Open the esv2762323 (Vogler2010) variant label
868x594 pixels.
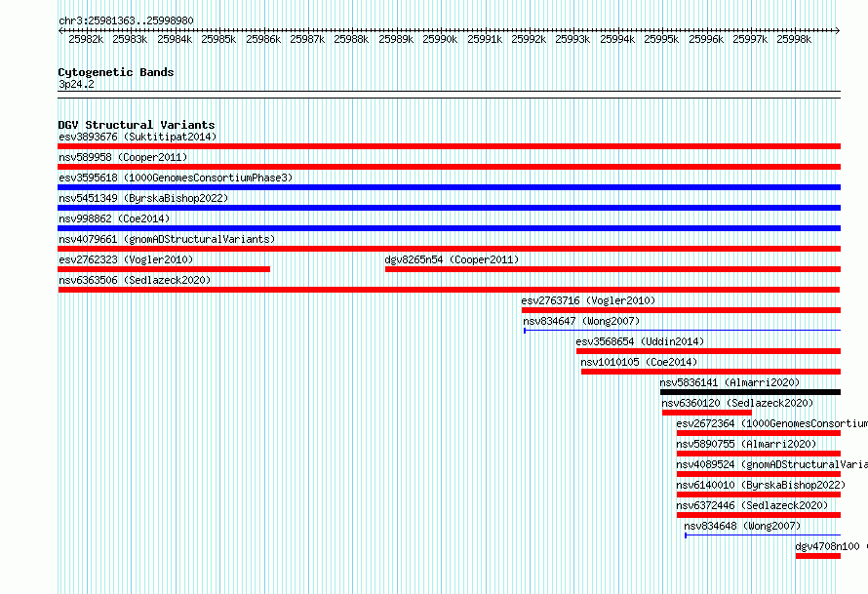tap(126, 259)
